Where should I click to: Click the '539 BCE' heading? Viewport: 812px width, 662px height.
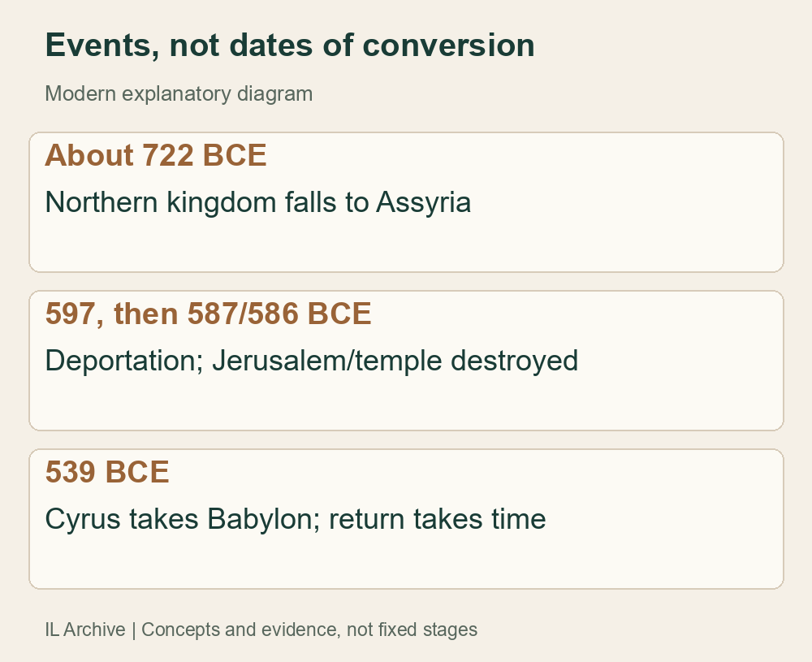click(x=107, y=472)
